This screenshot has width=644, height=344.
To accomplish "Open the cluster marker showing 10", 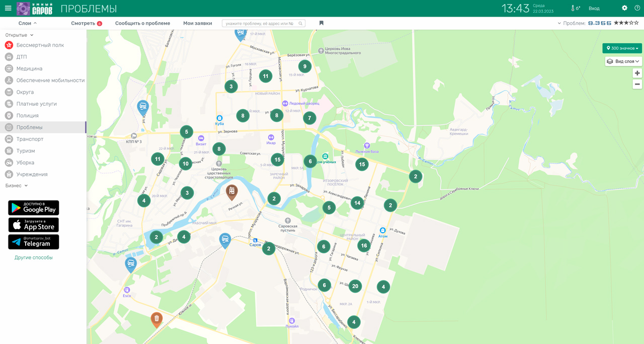I will pyautogui.click(x=186, y=163).
